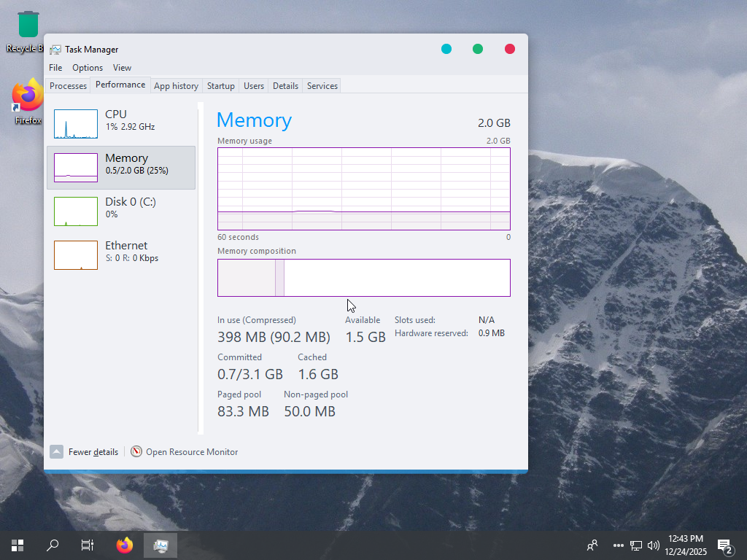The height and width of the screenshot is (560, 747).
Task: Select the Ethernet graph in sidebar
Action: (x=76, y=255)
